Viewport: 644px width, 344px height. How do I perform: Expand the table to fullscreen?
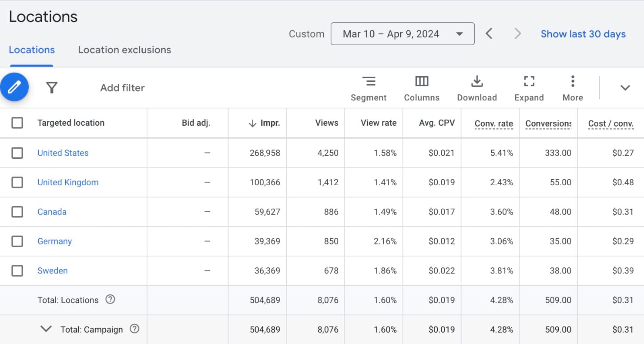click(x=529, y=87)
